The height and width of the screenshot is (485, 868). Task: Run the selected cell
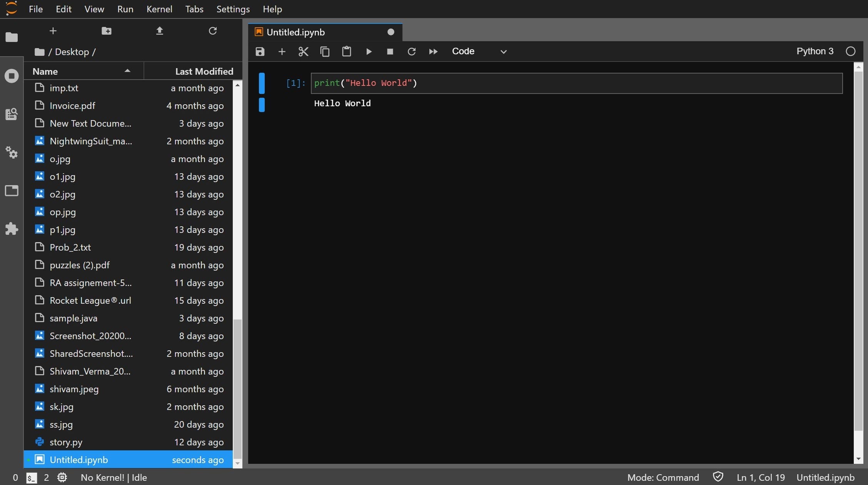coord(369,51)
